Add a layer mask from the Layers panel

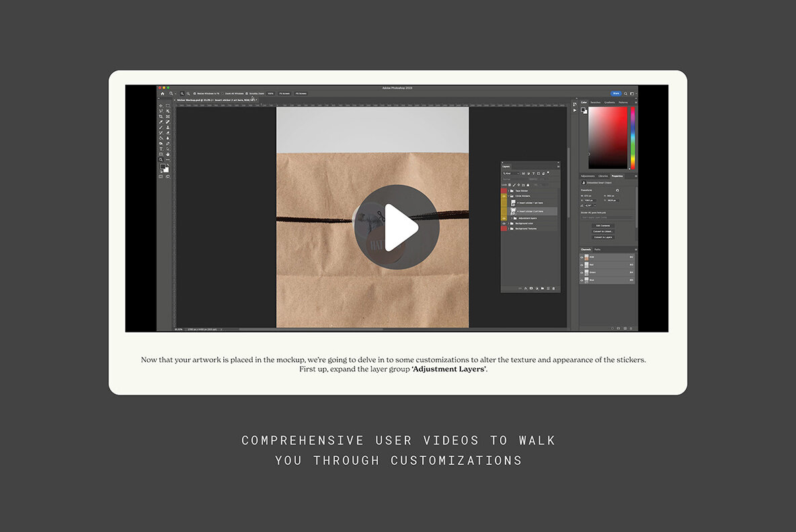pos(531,287)
